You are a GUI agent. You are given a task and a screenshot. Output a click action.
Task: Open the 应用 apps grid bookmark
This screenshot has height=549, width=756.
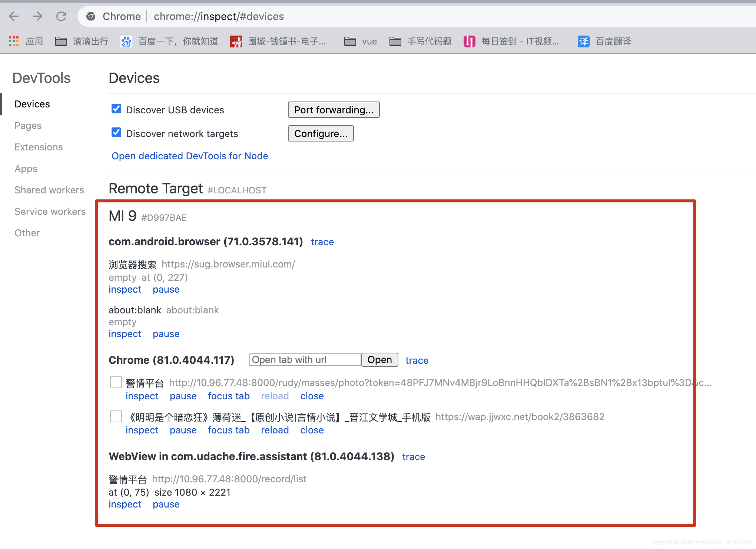tap(26, 41)
